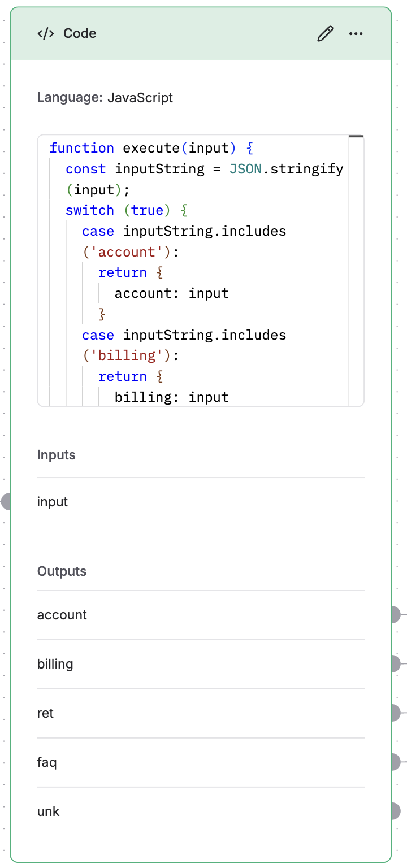This screenshot has width=407, height=868.
Task: Click the ret output connector circle
Action: (397, 713)
